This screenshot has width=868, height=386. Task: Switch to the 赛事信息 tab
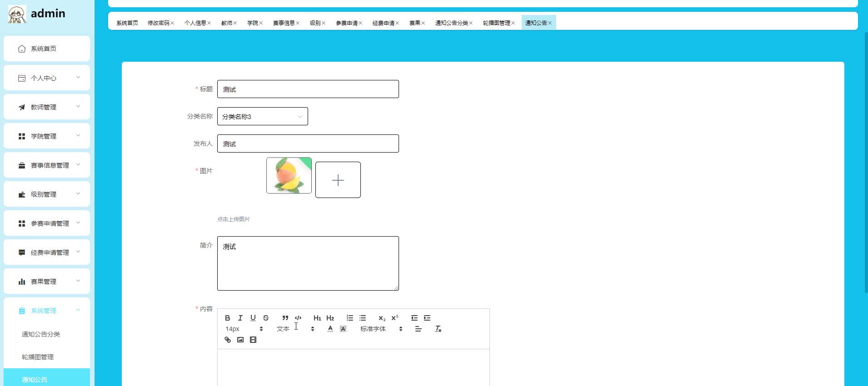pyautogui.click(x=284, y=23)
